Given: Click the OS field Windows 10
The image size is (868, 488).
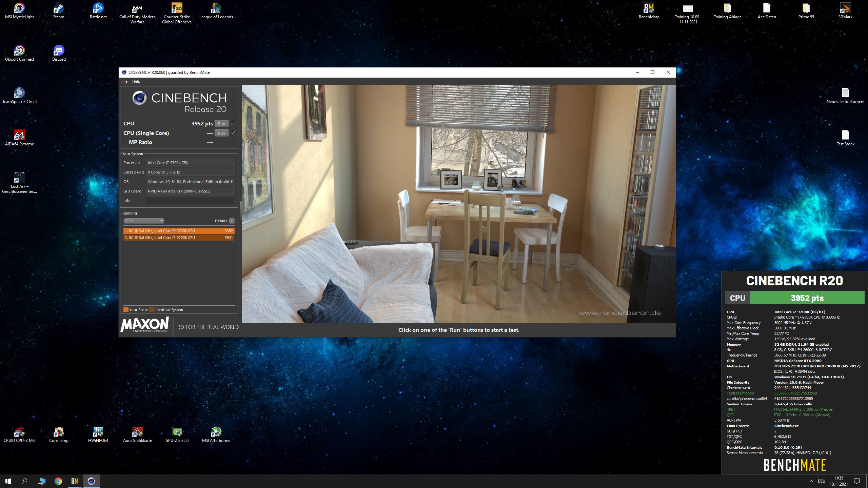Looking at the screenshot, I should [190, 182].
